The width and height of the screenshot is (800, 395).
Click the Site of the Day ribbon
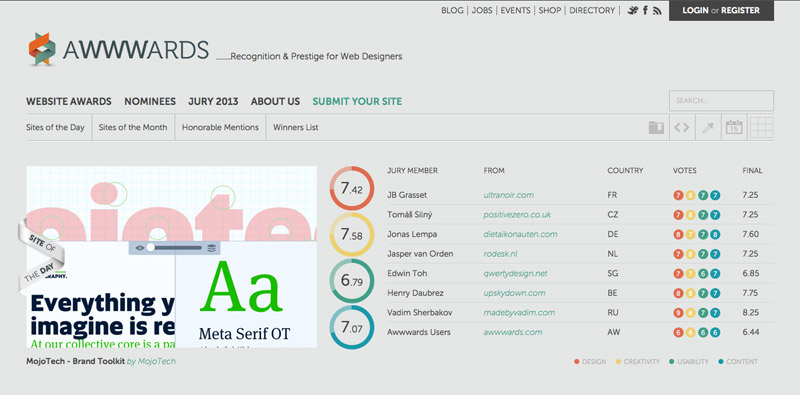click(42, 258)
